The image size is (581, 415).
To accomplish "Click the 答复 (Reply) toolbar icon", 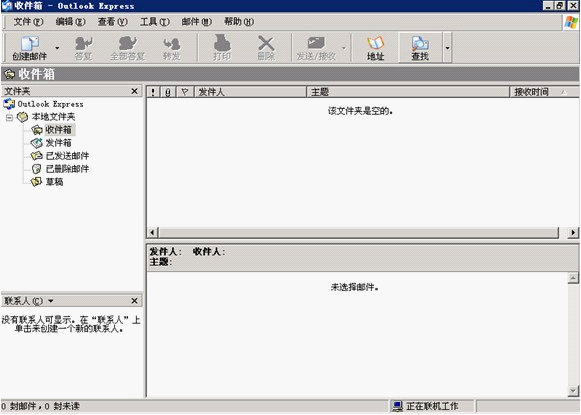I will (x=84, y=47).
